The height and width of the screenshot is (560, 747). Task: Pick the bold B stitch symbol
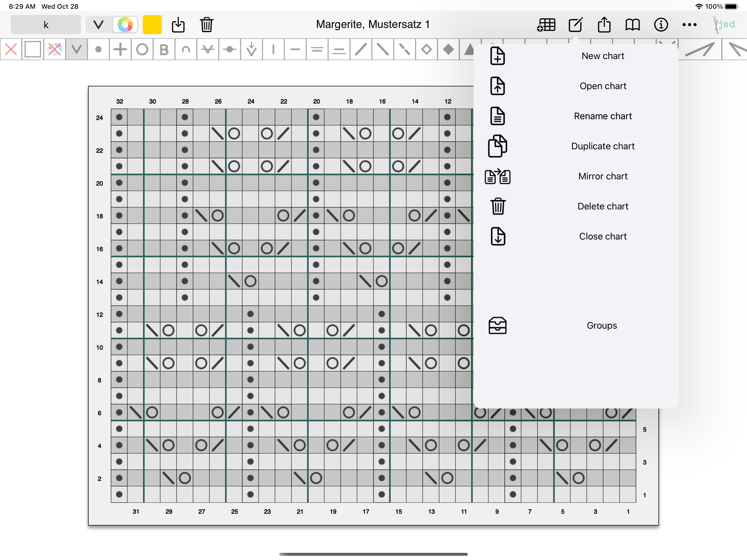click(164, 50)
